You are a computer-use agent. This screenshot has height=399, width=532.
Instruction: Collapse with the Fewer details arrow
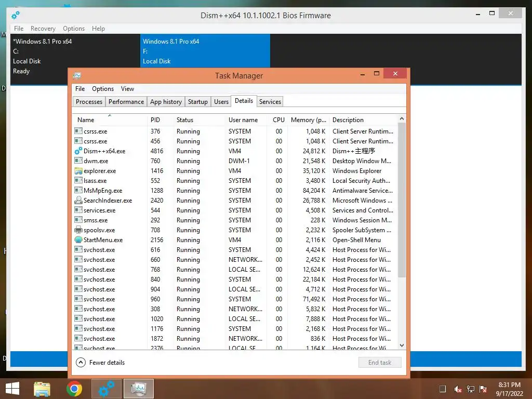[x=81, y=362]
